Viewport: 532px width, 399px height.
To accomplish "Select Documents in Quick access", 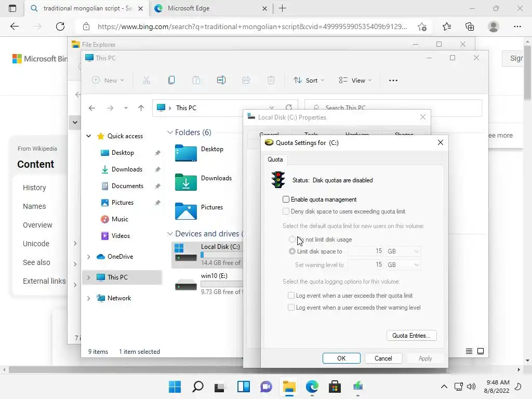I will tap(128, 186).
